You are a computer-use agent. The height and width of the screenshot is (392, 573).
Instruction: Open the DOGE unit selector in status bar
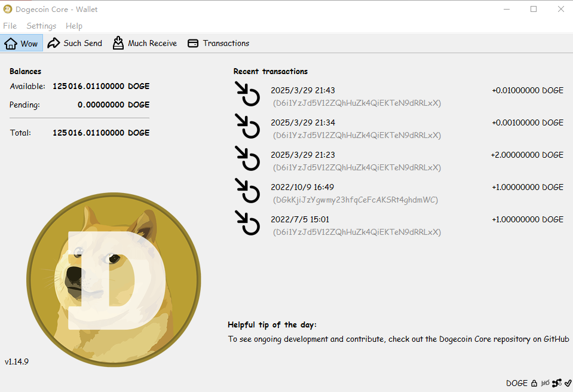[517, 383]
